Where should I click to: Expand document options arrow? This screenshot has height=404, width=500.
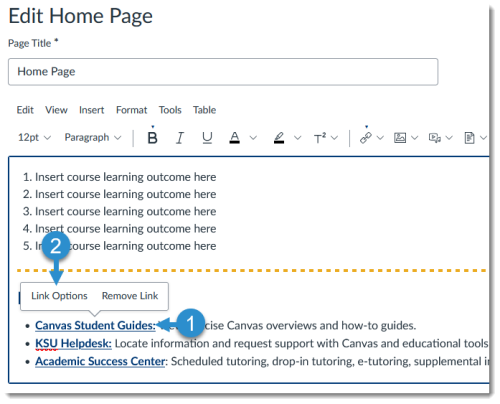[483, 138]
